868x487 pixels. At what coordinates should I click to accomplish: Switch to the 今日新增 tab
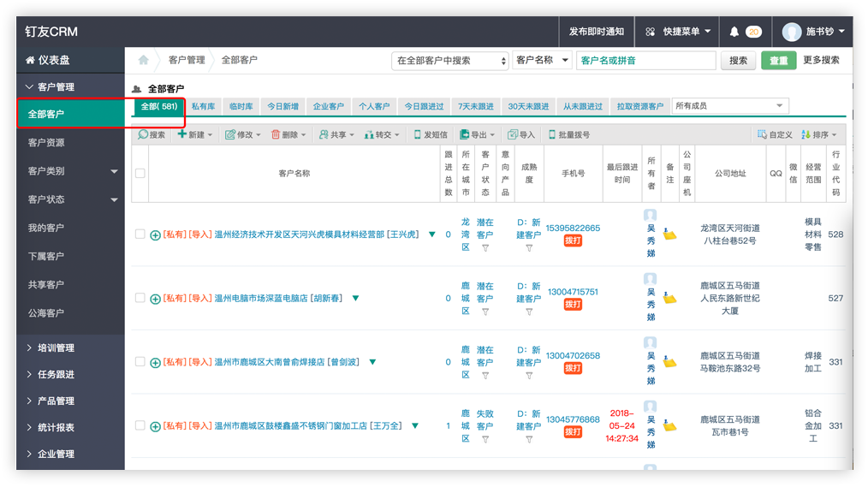[282, 106]
